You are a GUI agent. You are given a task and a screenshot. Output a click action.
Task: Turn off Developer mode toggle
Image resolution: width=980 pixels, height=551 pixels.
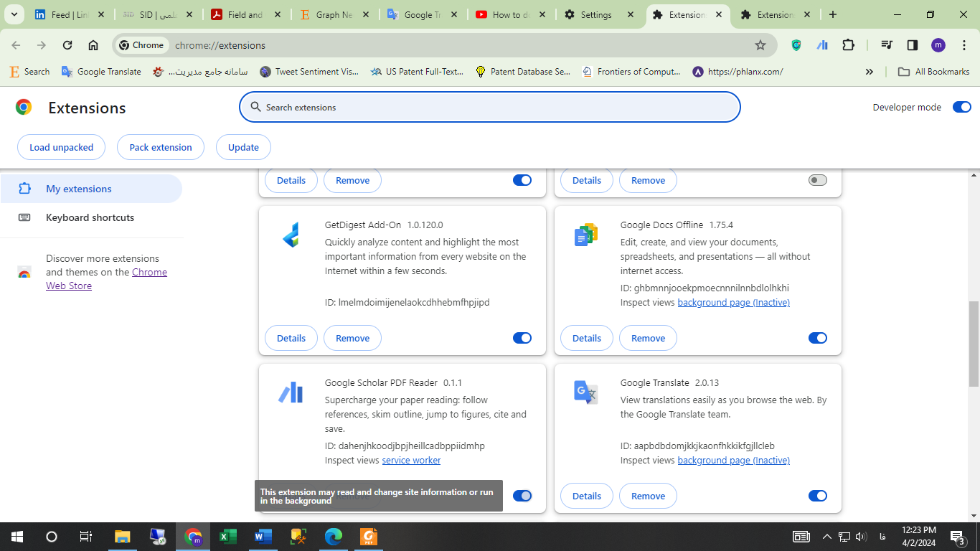pyautogui.click(x=961, y=107)
